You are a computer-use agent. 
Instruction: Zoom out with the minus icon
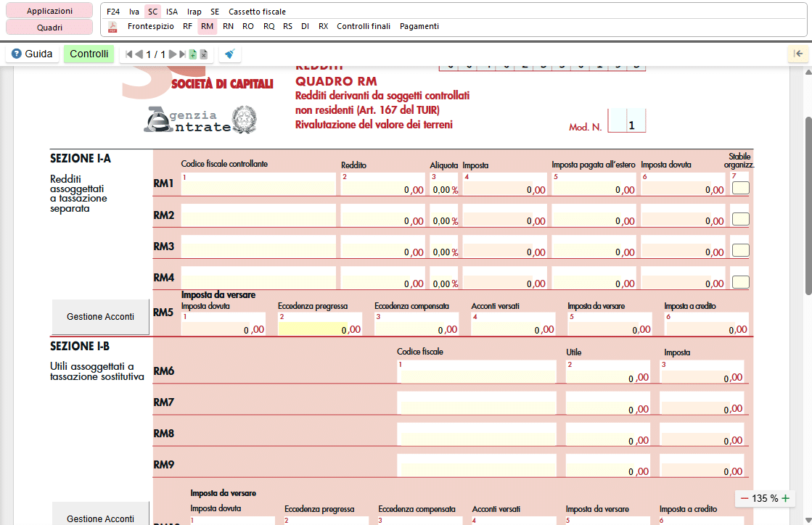745,499
